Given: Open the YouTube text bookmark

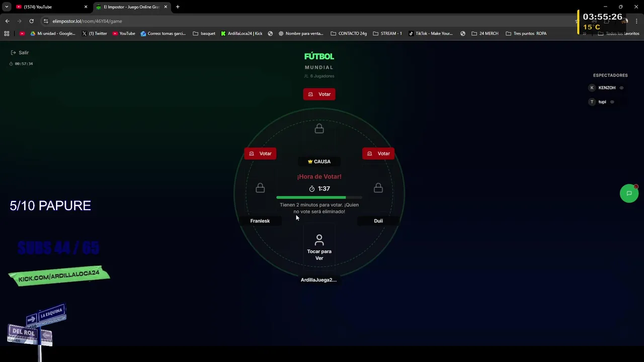Looking at the screenshot, I should [124, 34].
